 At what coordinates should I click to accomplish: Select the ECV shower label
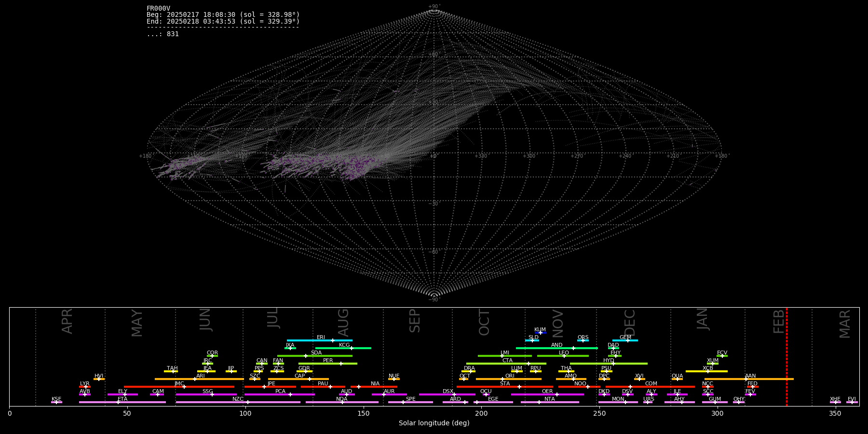[x=722, y=353]
